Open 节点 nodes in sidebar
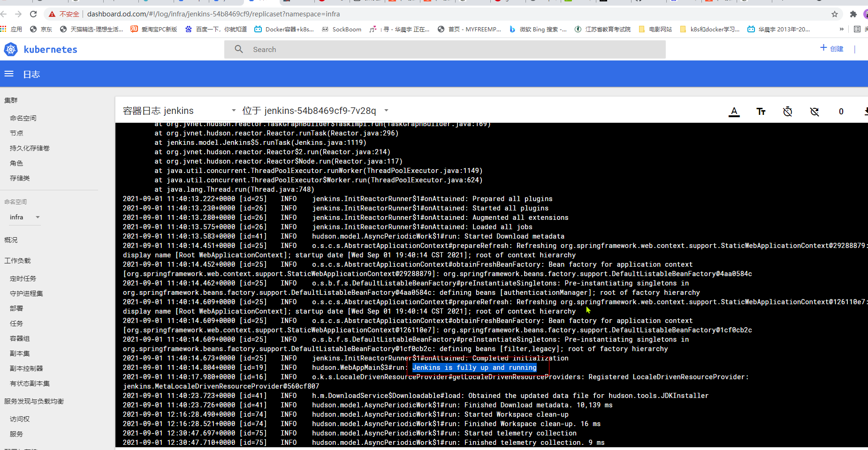 tap(16, 133)
